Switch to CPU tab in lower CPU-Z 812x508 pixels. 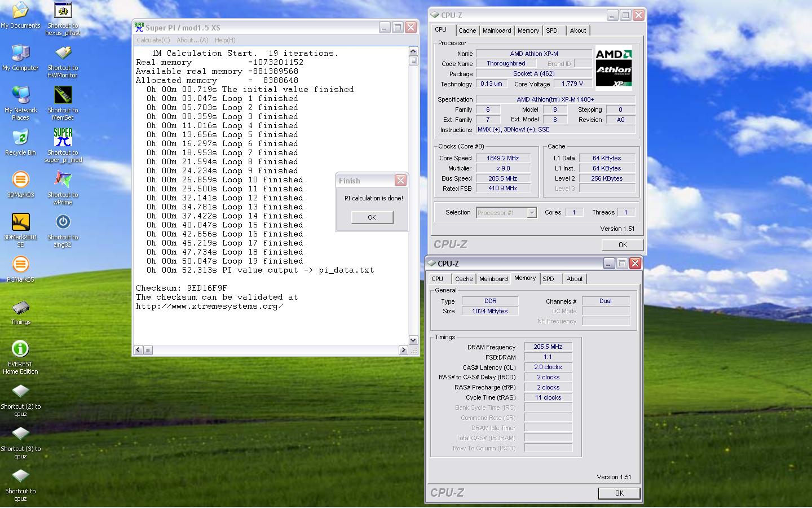[x=438, y=279]
